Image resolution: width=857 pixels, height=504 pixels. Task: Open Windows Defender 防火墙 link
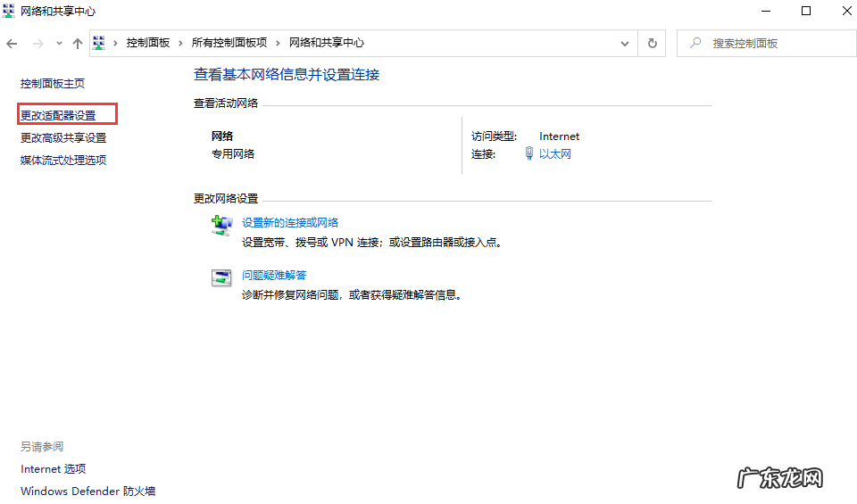pyautogui.click(x=88, y=491)
